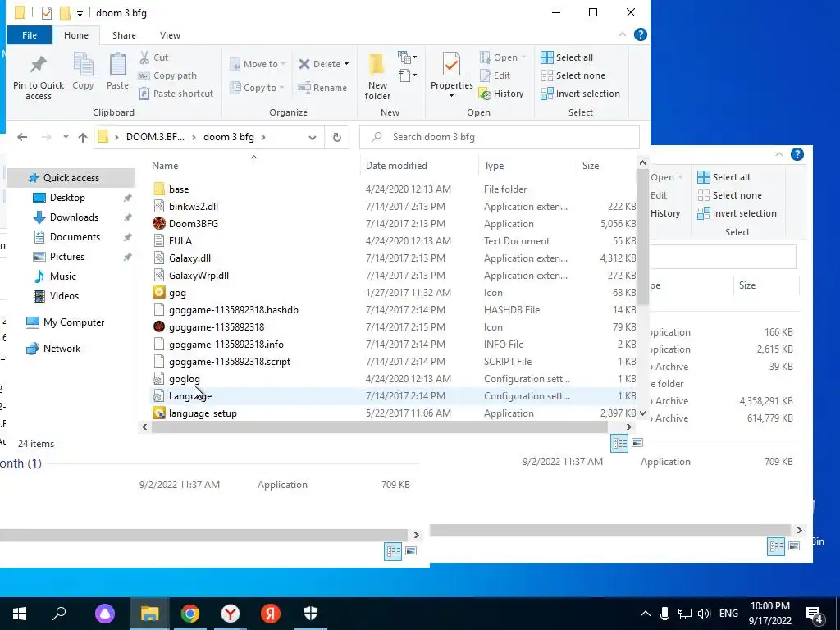
Task: Select the language_setup application
Action: (x=203, y=413)
